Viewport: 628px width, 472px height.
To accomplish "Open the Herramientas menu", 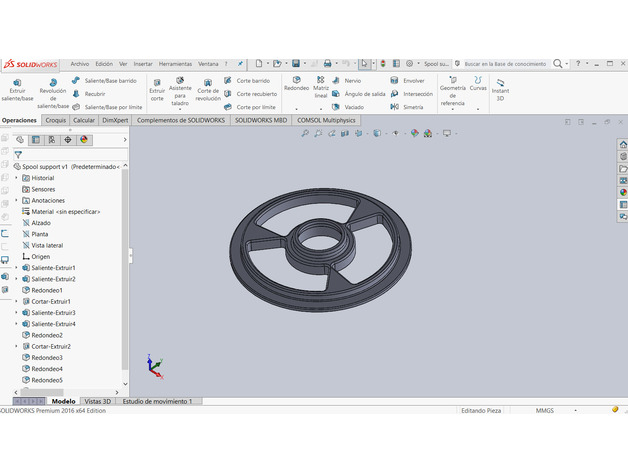I will click(175, 64).
